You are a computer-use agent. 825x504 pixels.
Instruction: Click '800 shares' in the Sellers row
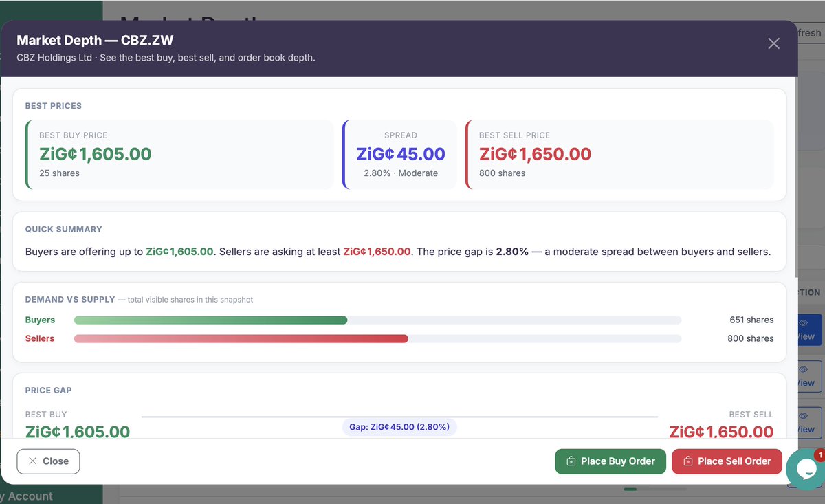coord(751,338)
